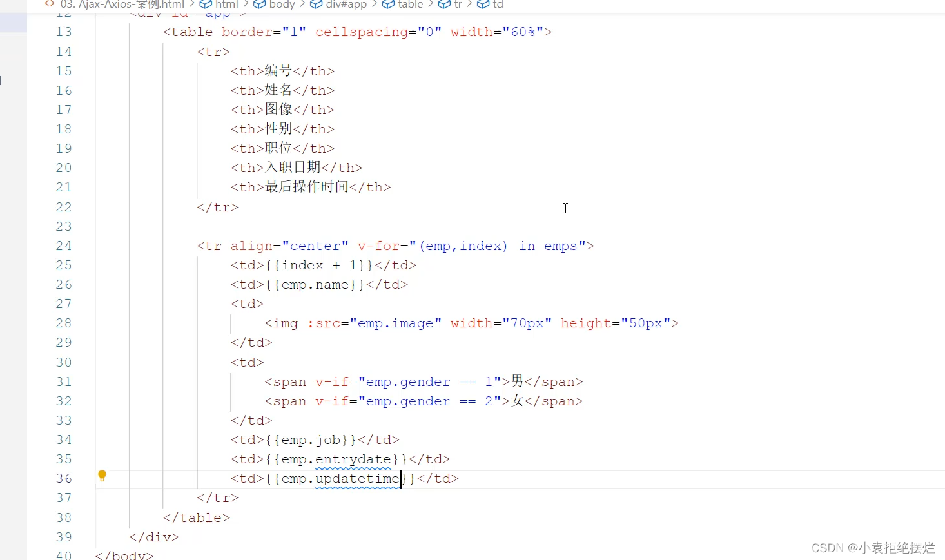Click line number 39 in gutter
Image resolution: width=945 pixels, height=560 pixels.
coord(64,537)
